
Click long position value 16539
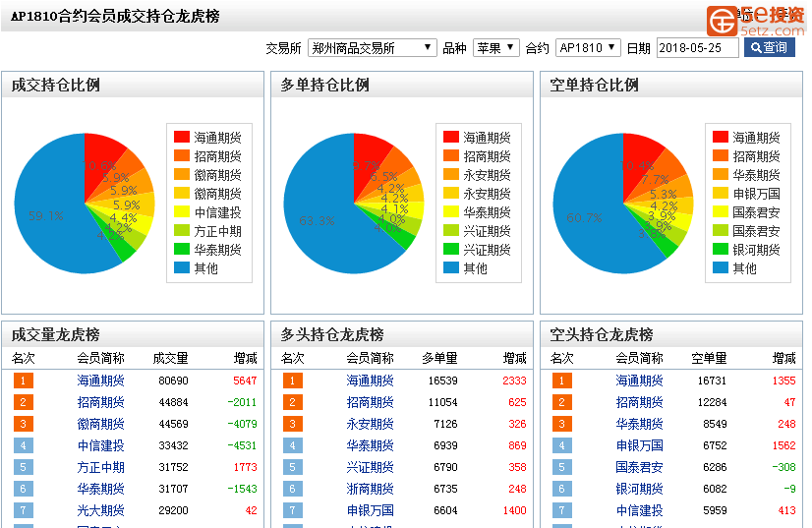pos(442,381)
